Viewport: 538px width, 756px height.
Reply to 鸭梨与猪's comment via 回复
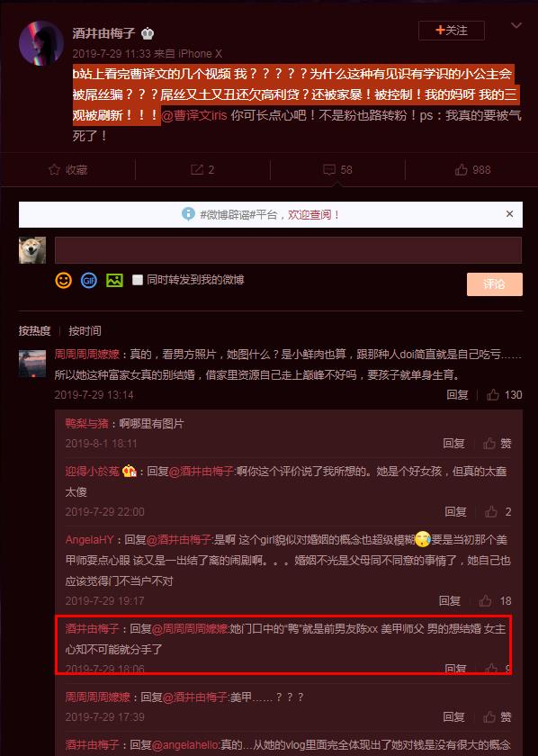pyautogui.click(x=453, y=444)
